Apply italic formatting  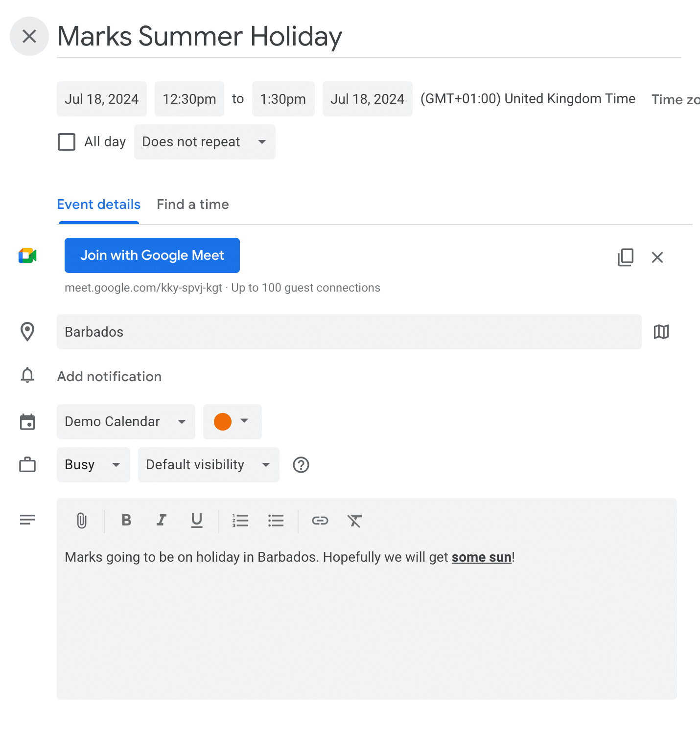pyautogui.click(x=162, y=521)
